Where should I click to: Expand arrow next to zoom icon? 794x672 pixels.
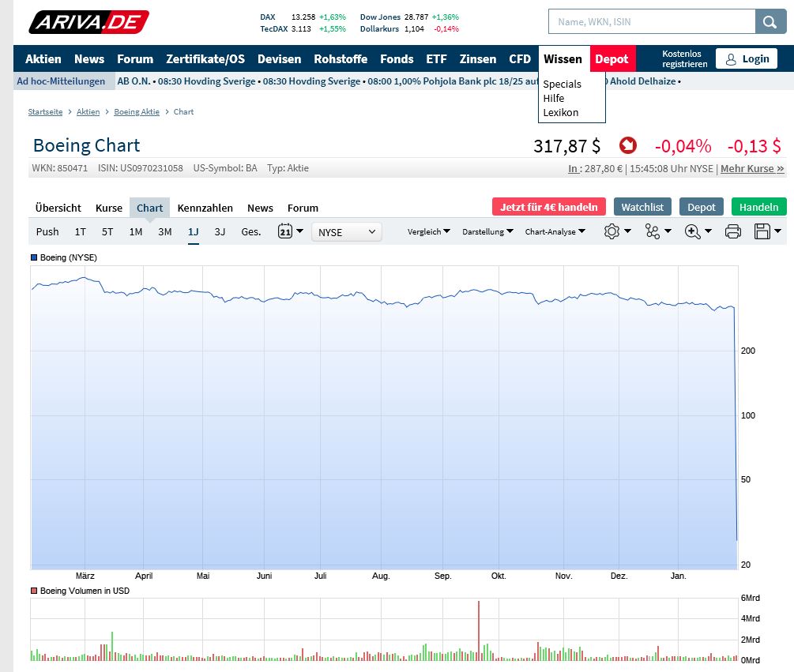click(x=708, y=231)
